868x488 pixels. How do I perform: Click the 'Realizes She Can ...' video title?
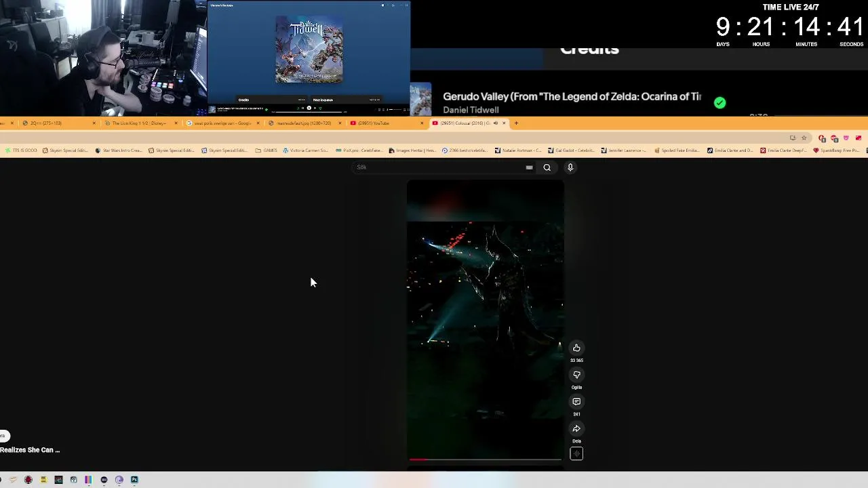pos(30,450)
